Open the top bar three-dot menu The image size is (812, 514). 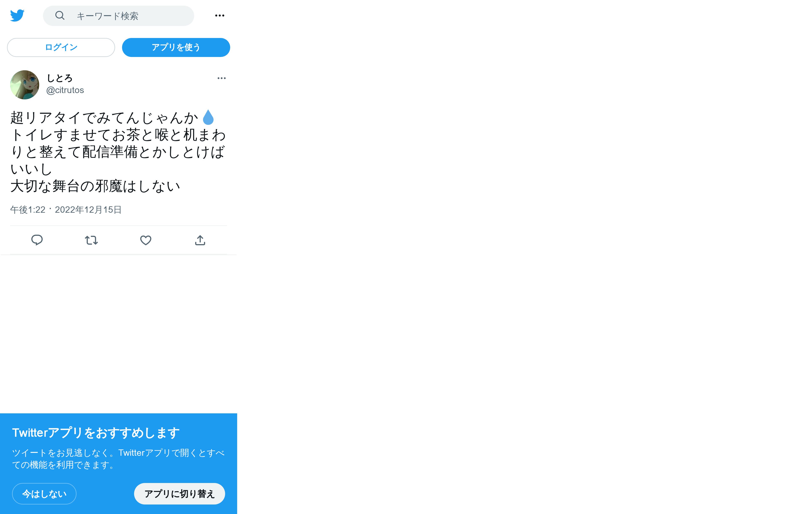tap(219, 16)
